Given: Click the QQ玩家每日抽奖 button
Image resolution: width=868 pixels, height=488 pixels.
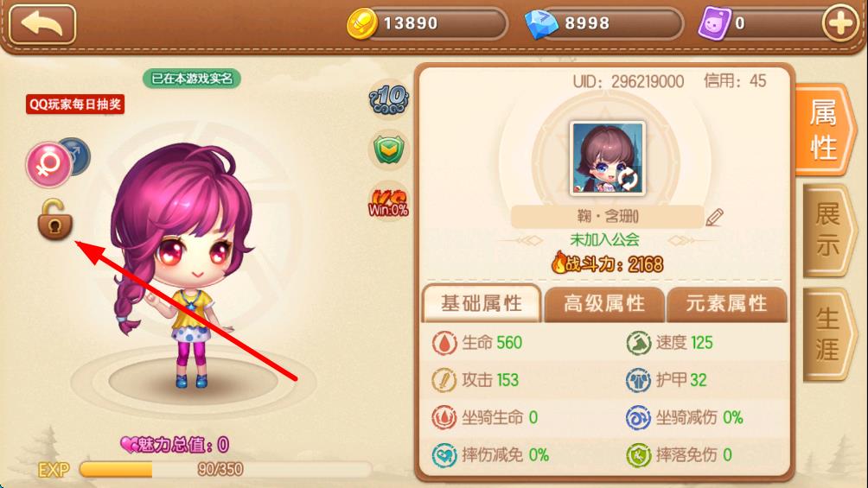Looking at the screenshot, I should (x=75, y=104).
